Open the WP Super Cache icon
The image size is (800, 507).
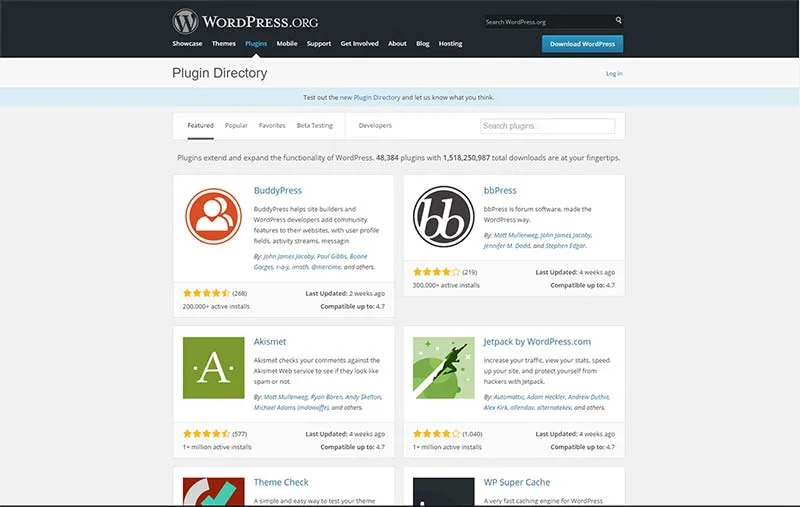click(x=443, y=492)
